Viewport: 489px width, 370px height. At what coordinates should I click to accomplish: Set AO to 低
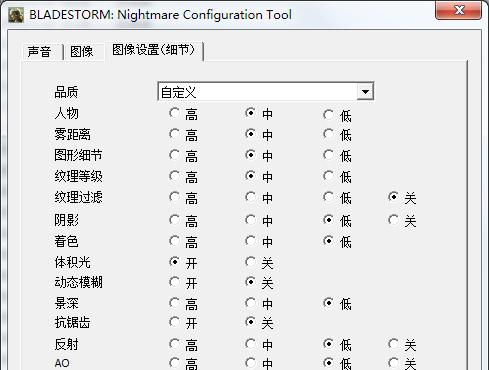328,363
